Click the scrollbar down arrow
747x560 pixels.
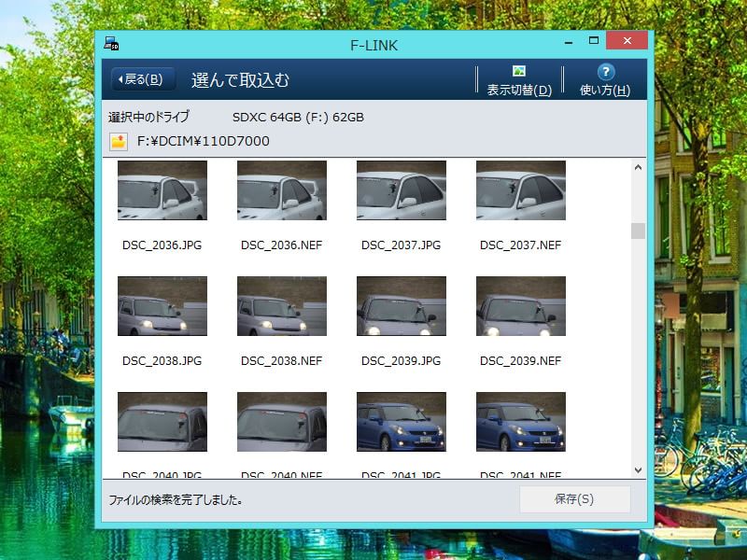tap(639, 470)
